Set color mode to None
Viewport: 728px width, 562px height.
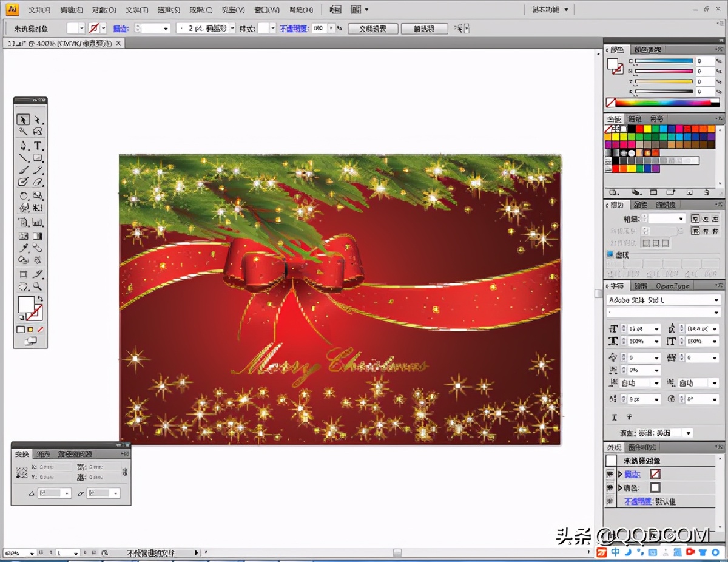(41, 330)
